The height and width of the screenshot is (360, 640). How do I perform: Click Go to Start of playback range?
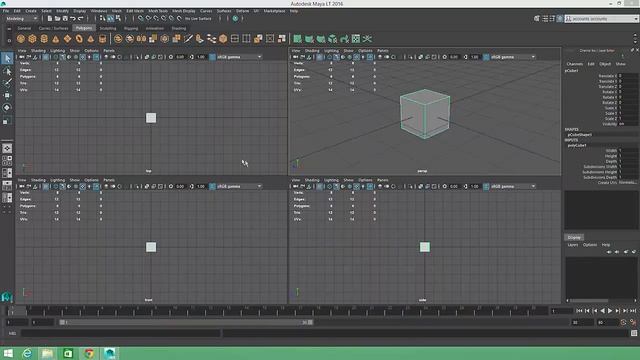(580, 311)
